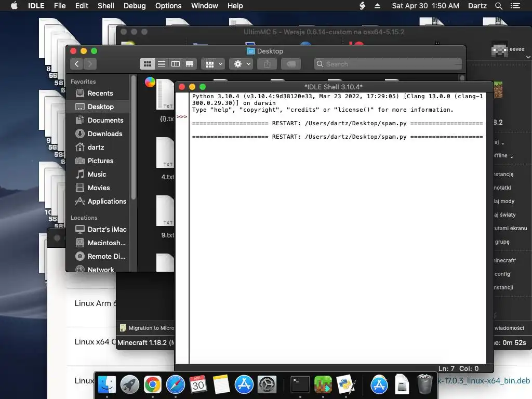Screen dimensions: 532x399
Task: Open the Shell menu
Action: tap(106, 6)
